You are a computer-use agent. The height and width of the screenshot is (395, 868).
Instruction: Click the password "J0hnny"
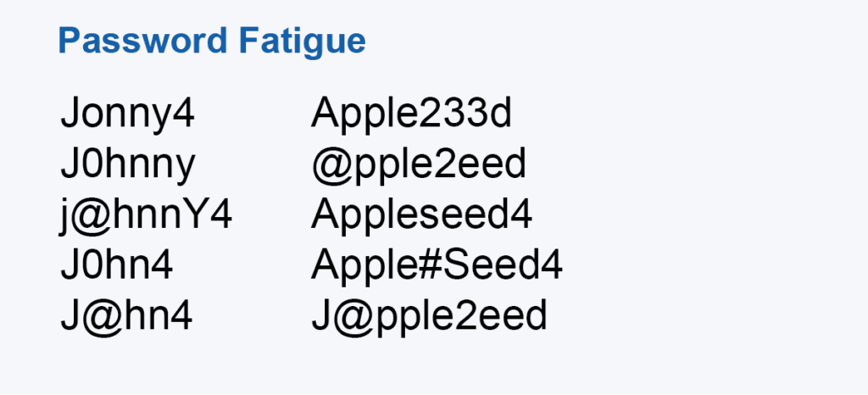click(127, 165)
